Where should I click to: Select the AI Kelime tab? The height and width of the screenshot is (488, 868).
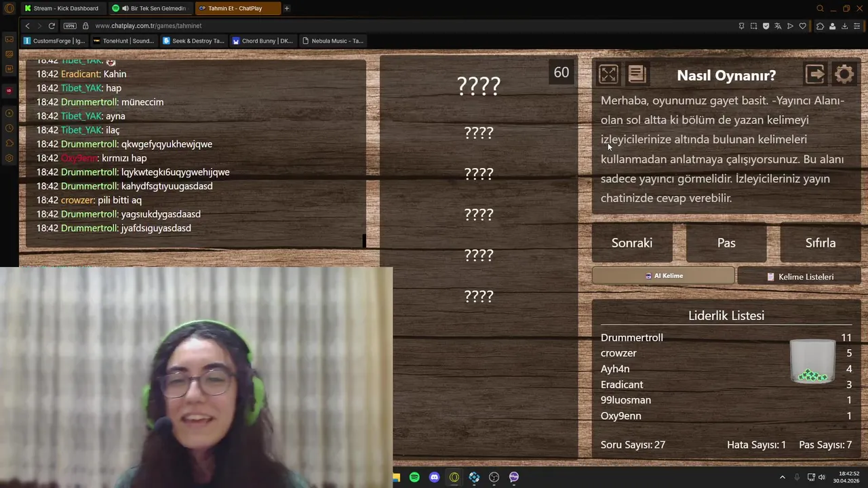(663, 276)
